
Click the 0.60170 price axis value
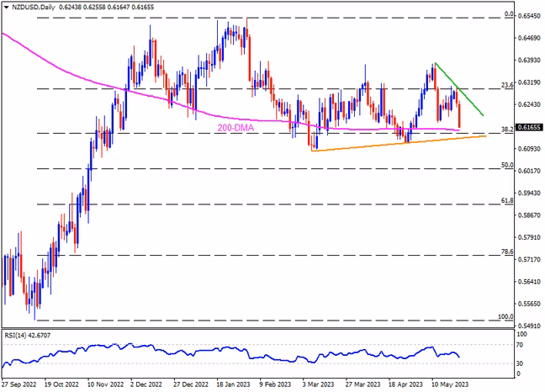tap(529, 171)
